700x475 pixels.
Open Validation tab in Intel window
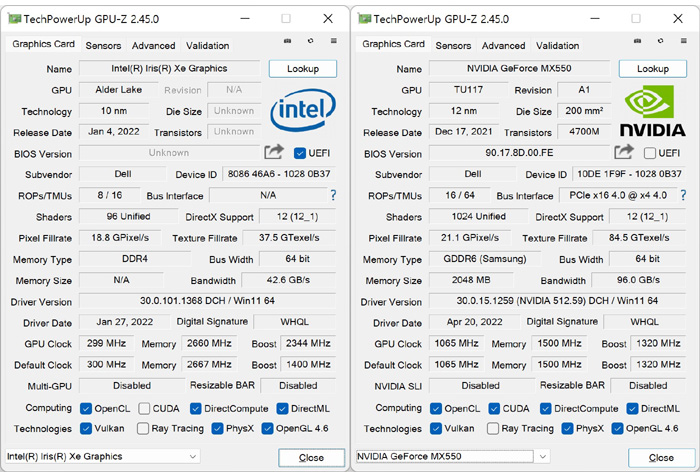208,46
